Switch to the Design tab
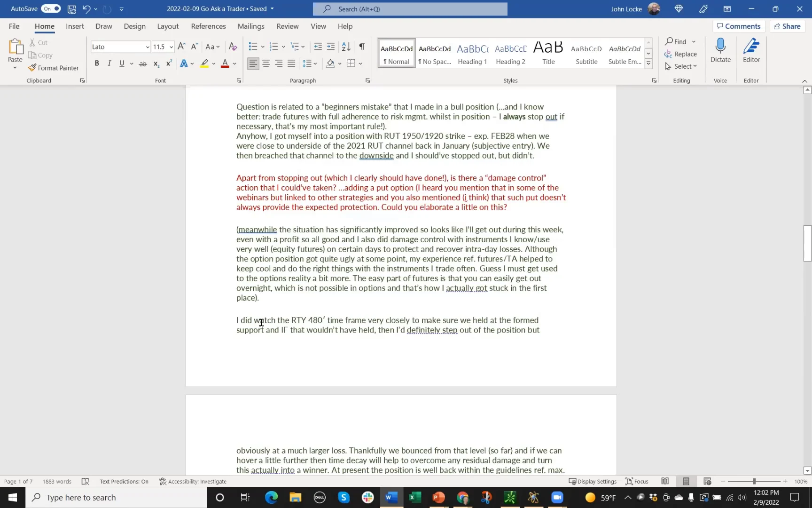The image size is (812, 508). tap(134, 26)
